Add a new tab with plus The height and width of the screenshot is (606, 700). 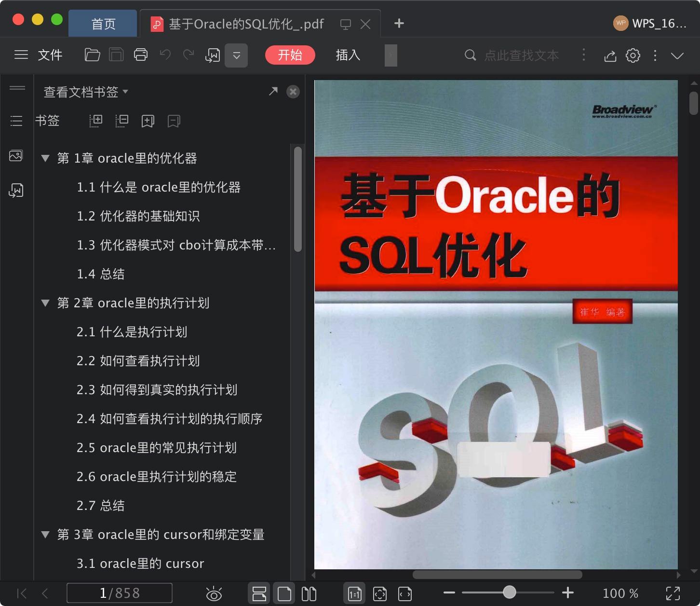pyautogui.click(x=399, y=23)
